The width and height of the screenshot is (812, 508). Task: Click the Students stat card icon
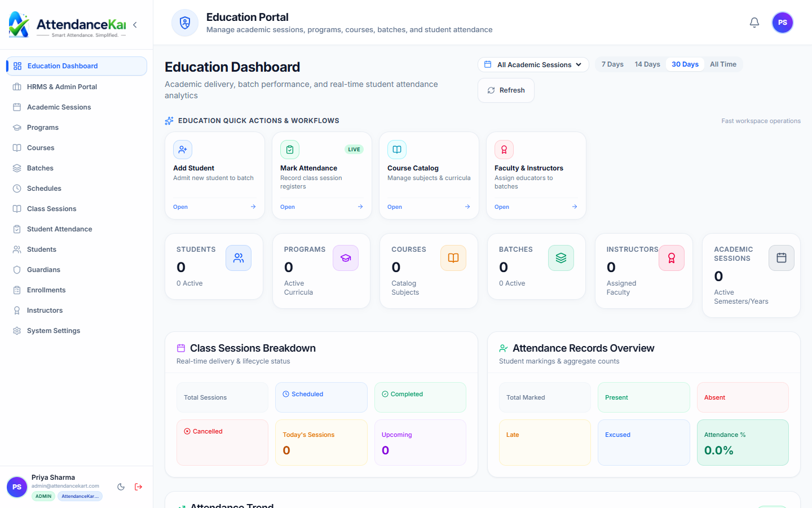click(239, 258)
